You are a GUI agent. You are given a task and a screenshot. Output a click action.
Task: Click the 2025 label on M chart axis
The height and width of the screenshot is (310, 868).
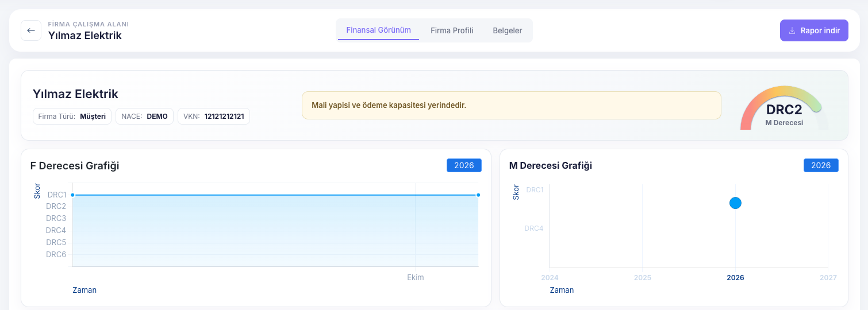(643, 277)
